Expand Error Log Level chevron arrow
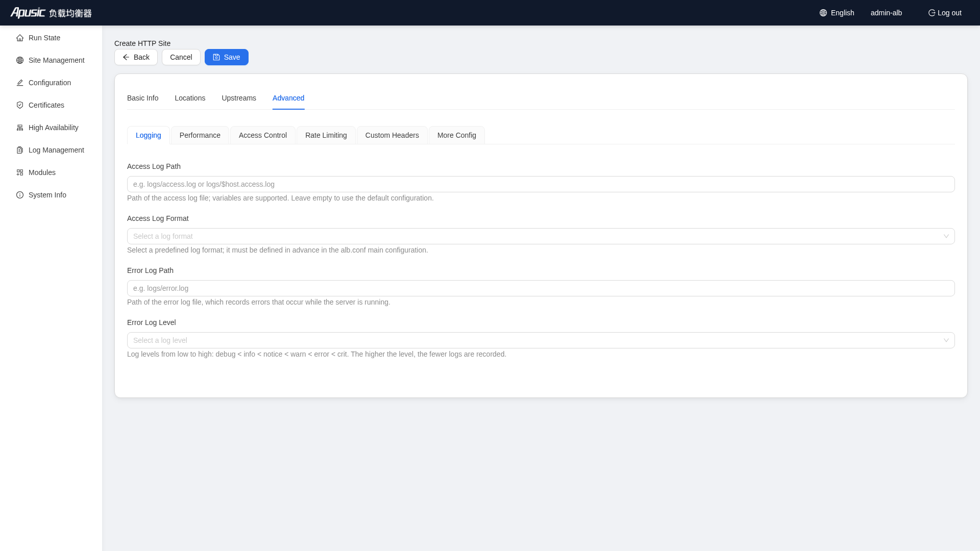This screenshot has width=980, height=551. coord(946,340)
